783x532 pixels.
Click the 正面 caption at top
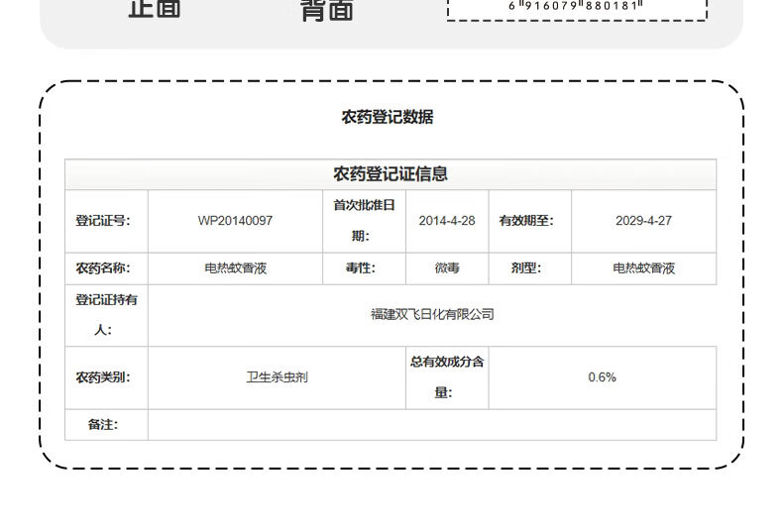155,9
